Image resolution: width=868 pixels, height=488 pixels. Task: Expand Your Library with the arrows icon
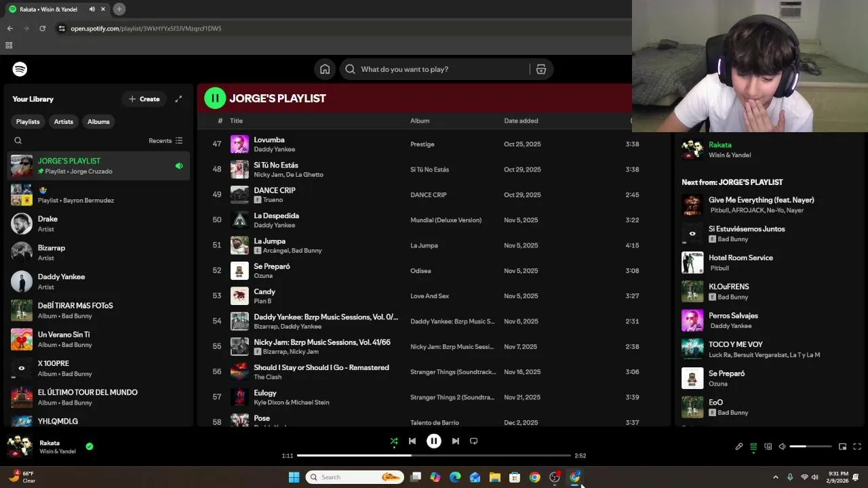178,99
